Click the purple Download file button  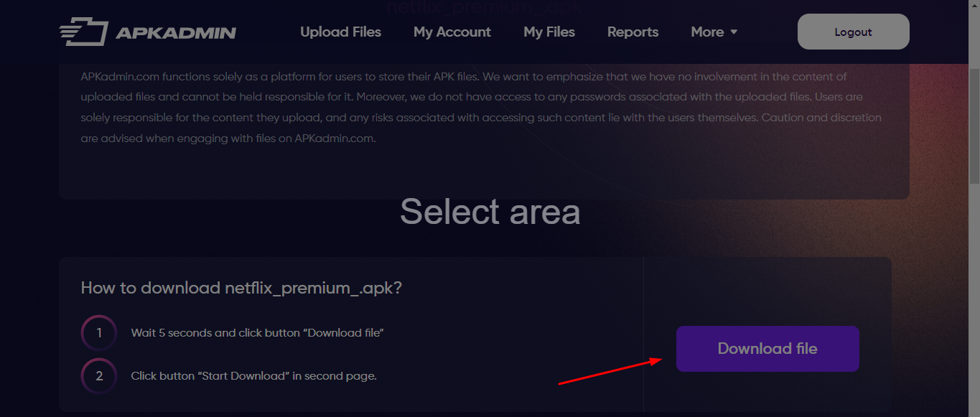pos(767,349)
